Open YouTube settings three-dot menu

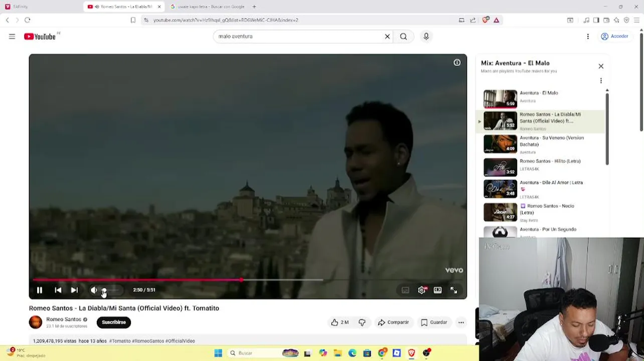click(x=588, y=37)
